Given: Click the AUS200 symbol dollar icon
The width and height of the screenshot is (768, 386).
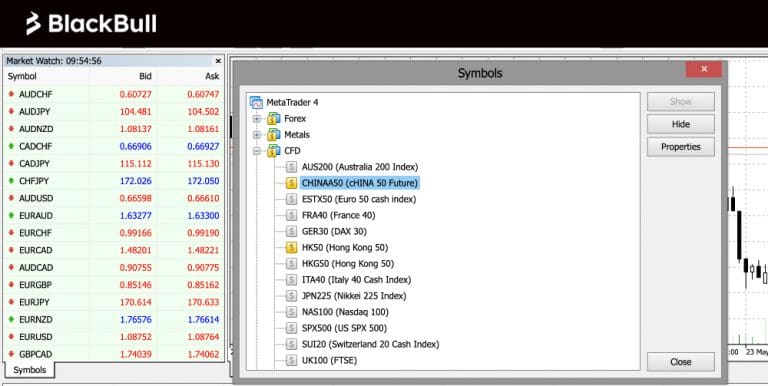Looking at the screenshot, I should point(291,167).
